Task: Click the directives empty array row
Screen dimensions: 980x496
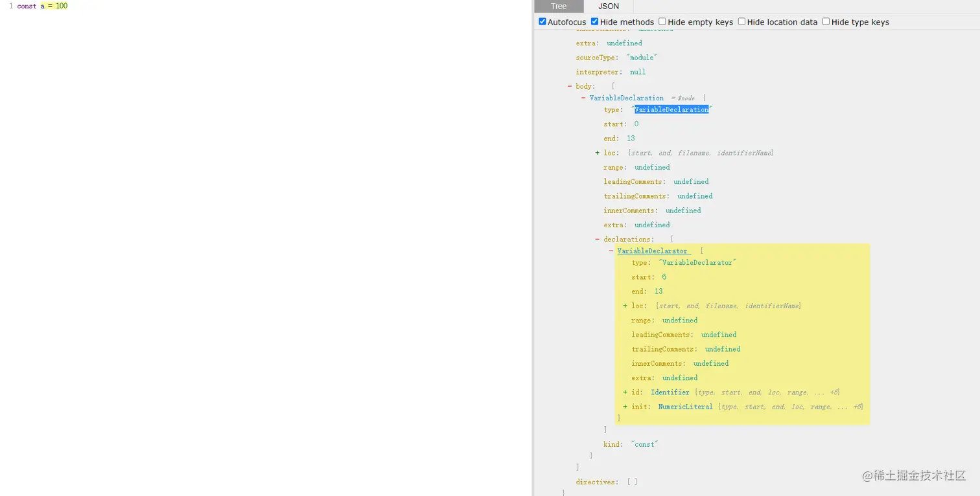Action: coord(607,482)
